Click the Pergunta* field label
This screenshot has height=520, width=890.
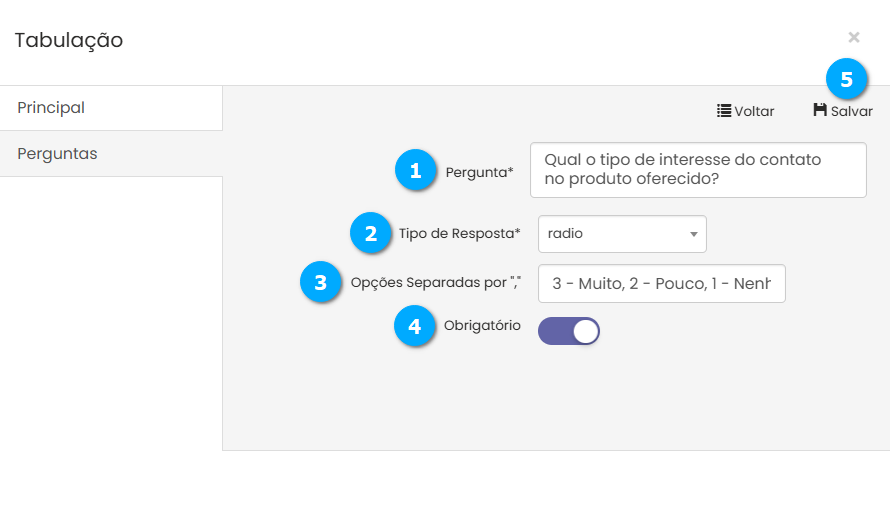pyautogui.click(x=479, y=172)
